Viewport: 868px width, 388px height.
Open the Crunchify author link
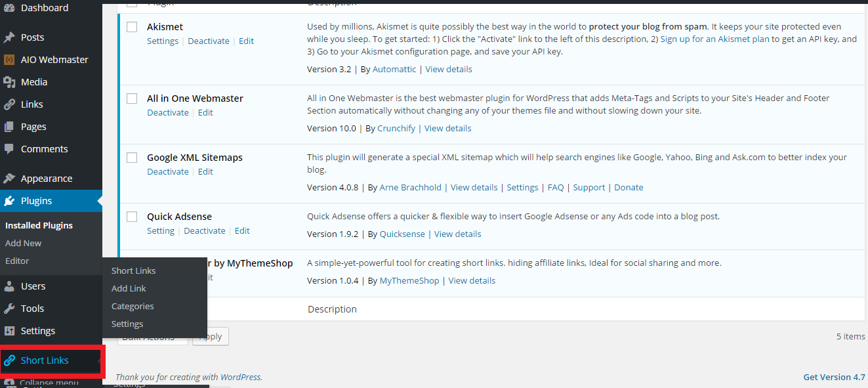click(396, 128)
